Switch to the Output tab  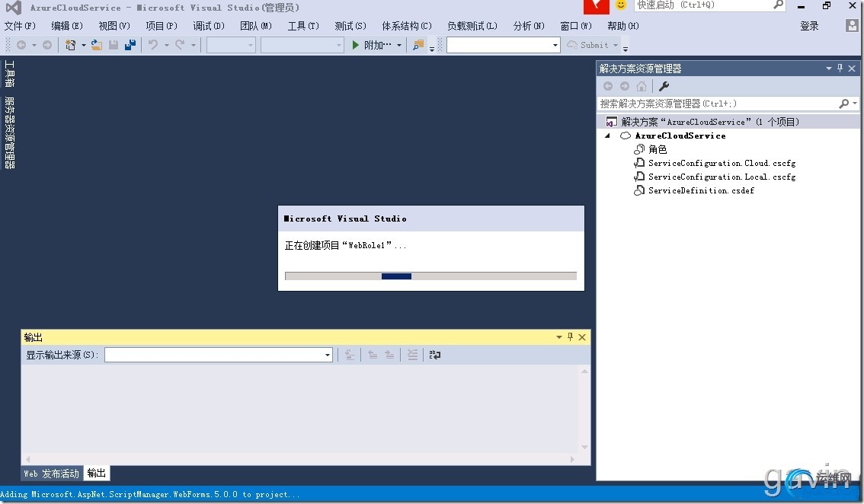(x=97, y=473)
